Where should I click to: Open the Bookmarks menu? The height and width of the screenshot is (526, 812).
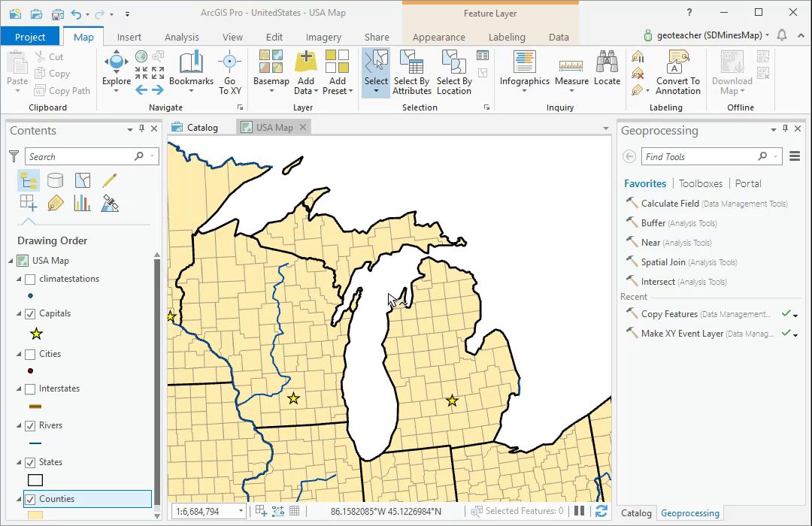point(191,71)
